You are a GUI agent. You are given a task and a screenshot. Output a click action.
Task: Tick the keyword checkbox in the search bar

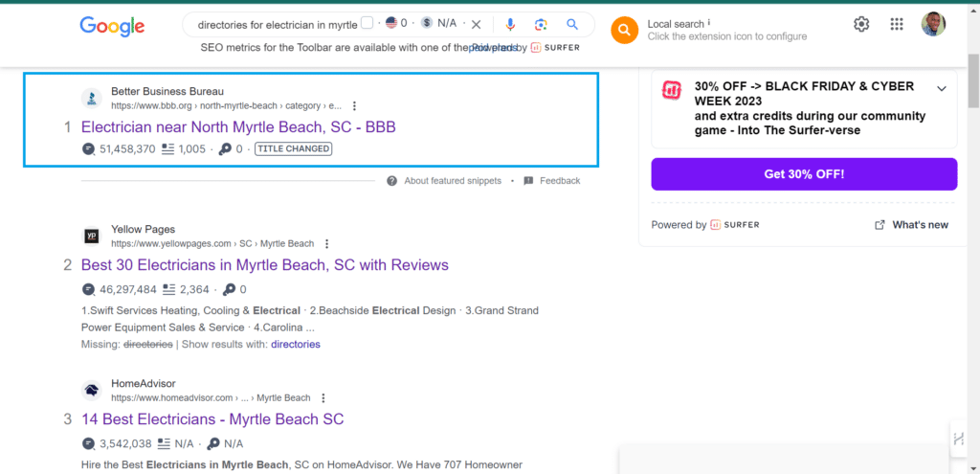coord(367,23)
